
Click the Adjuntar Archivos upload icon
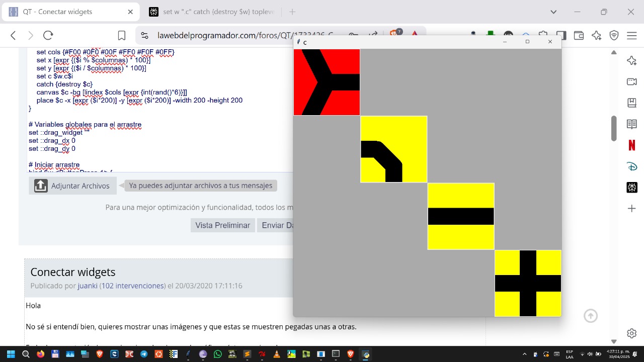pyautogui.click(x=41, y=186)
